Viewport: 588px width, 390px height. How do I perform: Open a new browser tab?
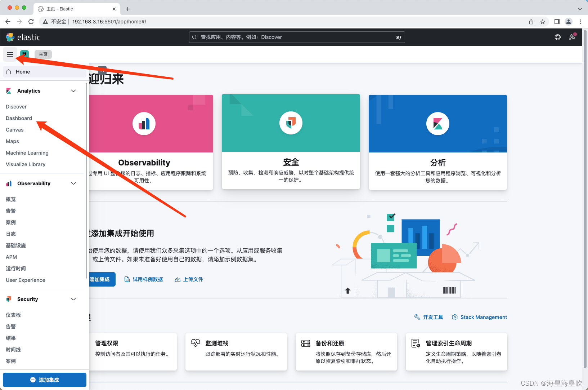point(128,9)
